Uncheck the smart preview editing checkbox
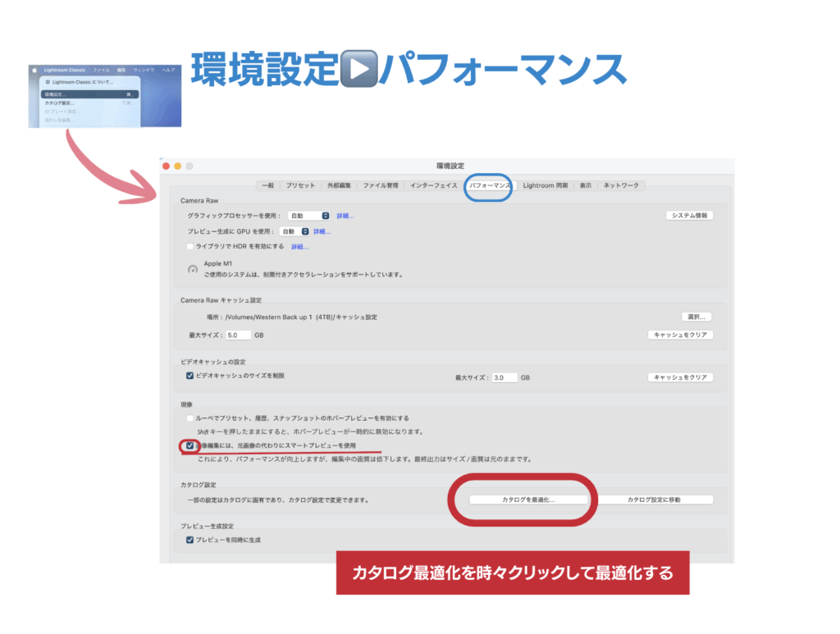This screenshot has height=634, width=840. coord(189,445)
